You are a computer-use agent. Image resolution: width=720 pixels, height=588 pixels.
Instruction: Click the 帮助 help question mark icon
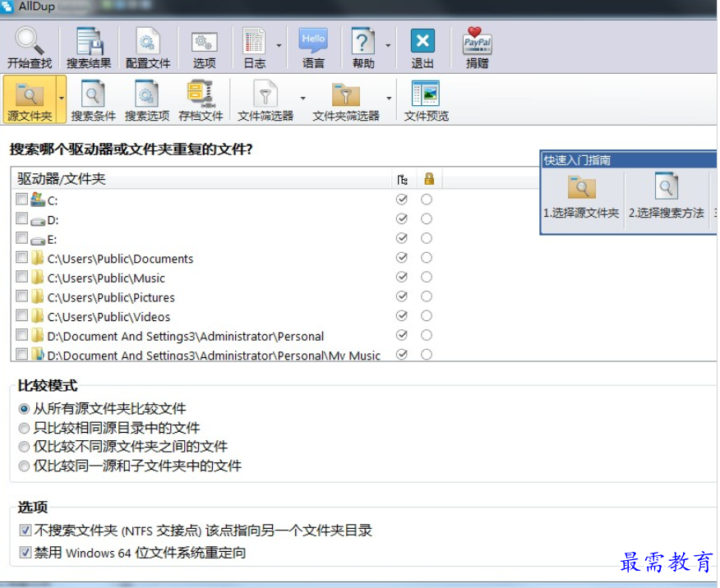coord(363,48)
